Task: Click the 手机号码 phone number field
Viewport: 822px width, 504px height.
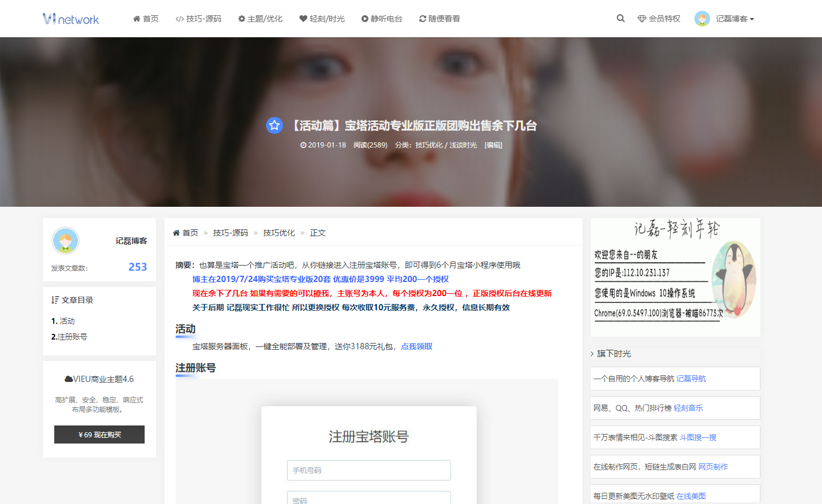Action: [x=368, y=470]
